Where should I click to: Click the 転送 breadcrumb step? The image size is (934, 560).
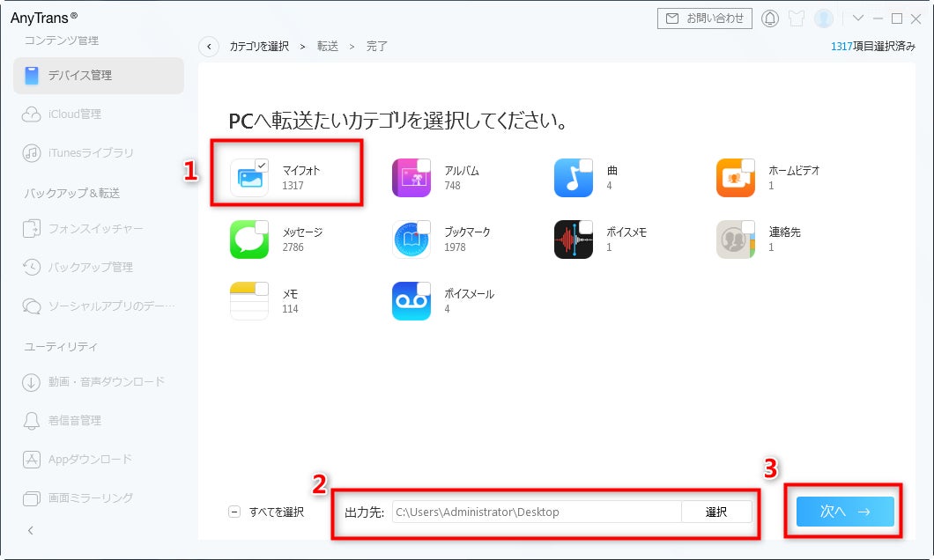[x=328, y=47]
